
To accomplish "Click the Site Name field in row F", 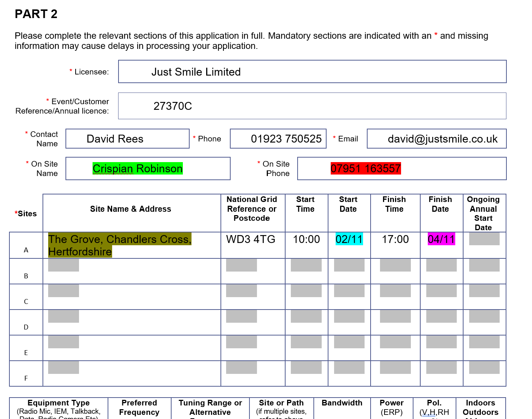I will [64, 367].
